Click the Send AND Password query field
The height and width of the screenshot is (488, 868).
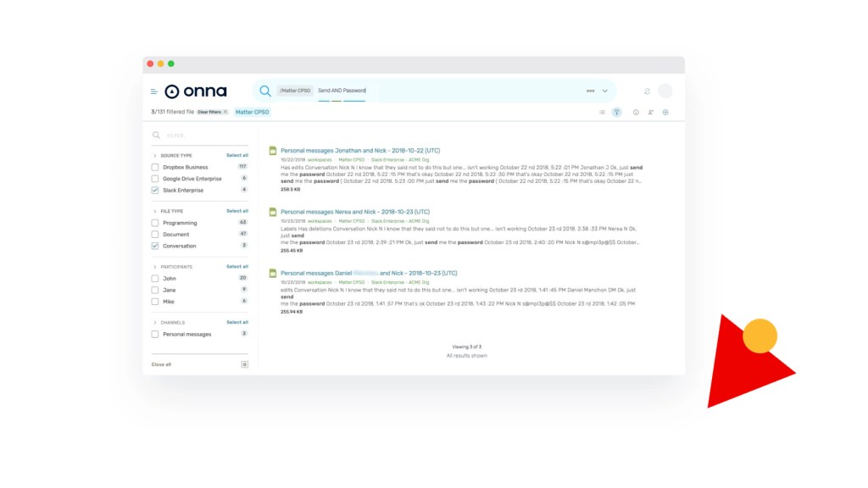click(x=342, y=91)
